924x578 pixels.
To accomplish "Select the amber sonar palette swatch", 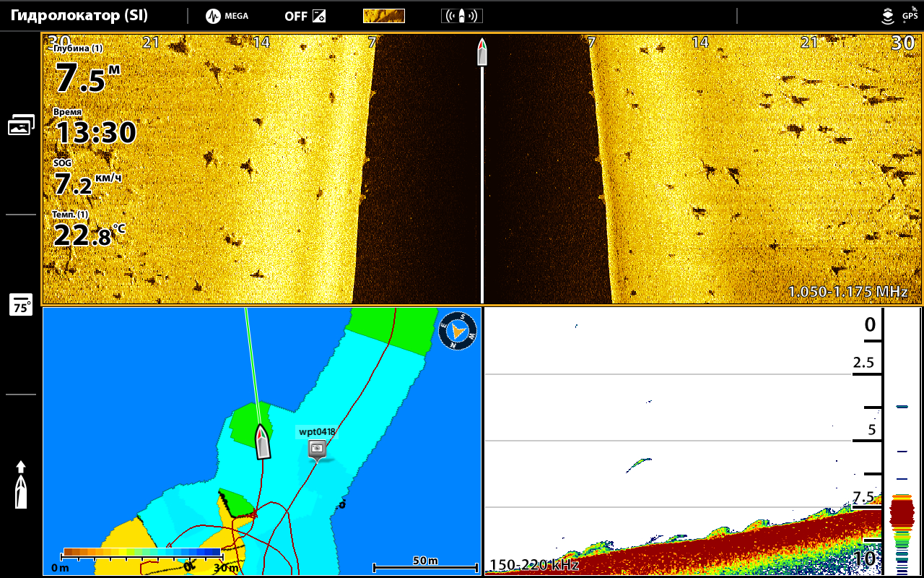I will tap(383, 16).
